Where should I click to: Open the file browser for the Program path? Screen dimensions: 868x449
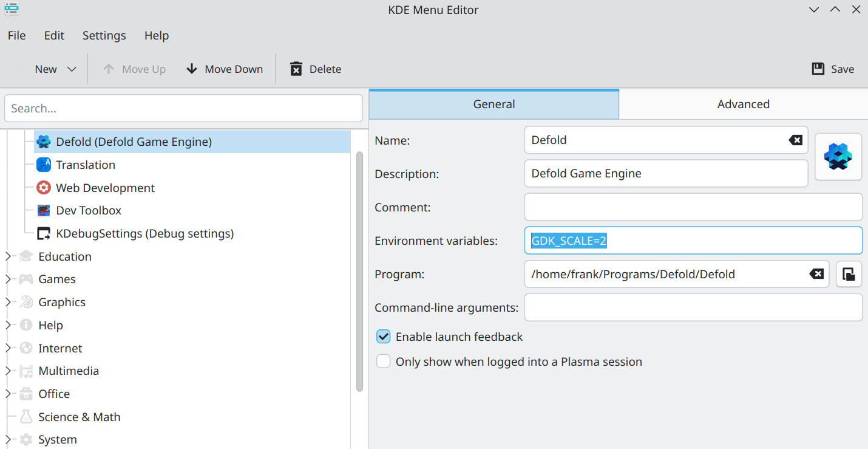click(849, 274)
